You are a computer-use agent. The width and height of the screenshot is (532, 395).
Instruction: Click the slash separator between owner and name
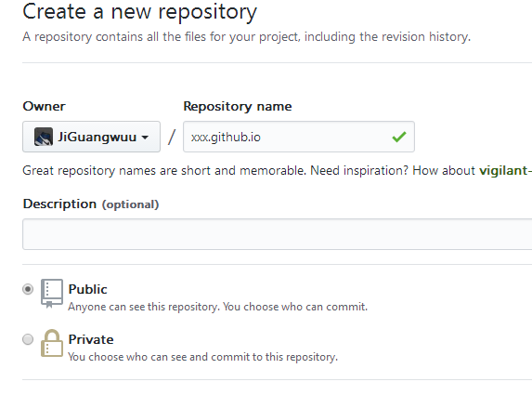(172, 137)
